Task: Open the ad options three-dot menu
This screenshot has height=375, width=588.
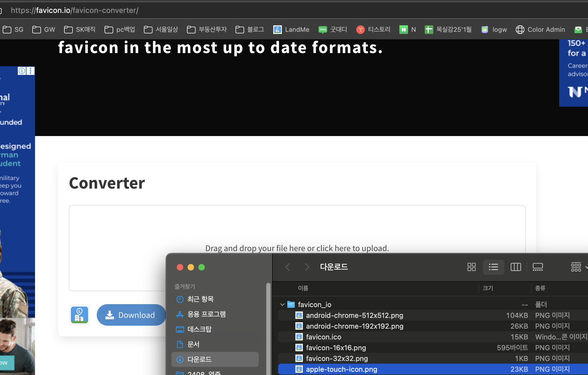Action: click(30, 71)
